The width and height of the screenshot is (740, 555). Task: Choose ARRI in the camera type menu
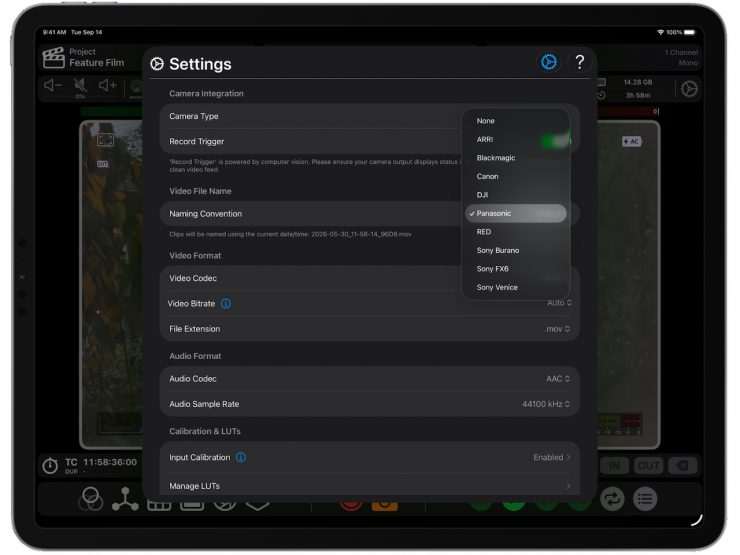click(515, 139)
